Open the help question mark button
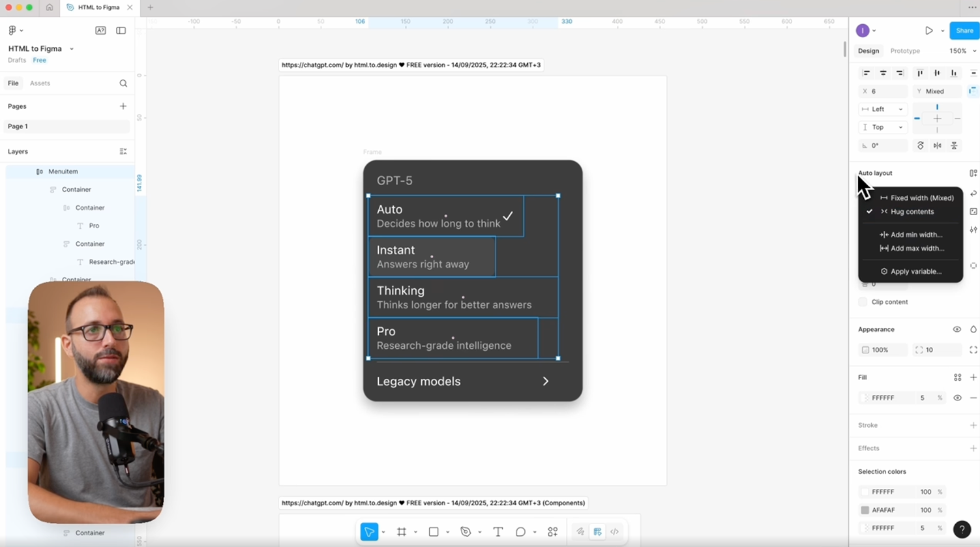Viewport: 980px width, 547px height. [962, 530]
